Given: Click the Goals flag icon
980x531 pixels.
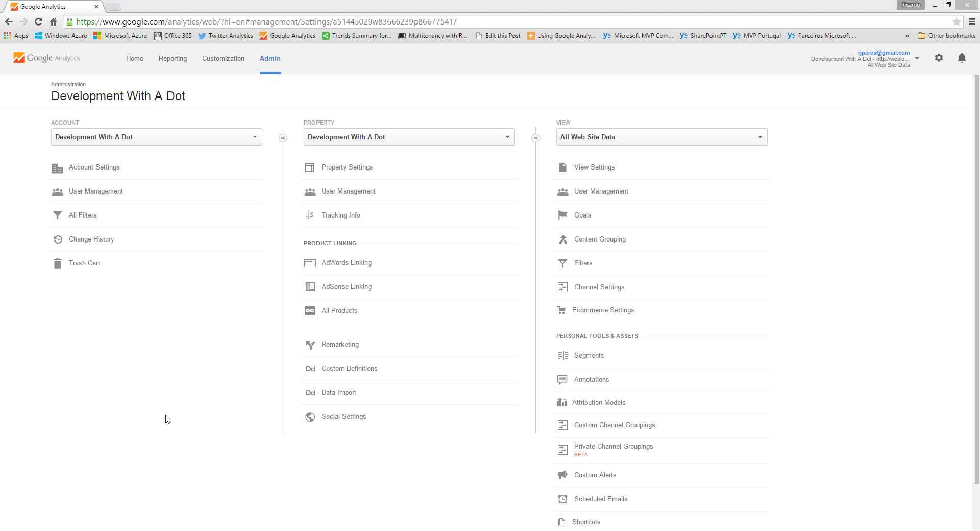Looking at the screenshot, I should (x=562, y=215).
